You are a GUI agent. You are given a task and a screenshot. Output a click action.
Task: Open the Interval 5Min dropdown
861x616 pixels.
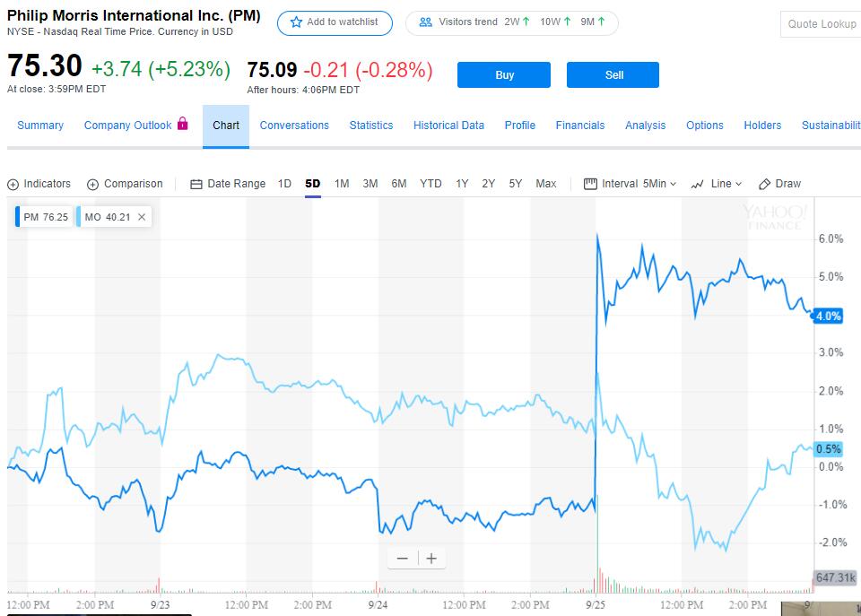click(x=631, y=184)
